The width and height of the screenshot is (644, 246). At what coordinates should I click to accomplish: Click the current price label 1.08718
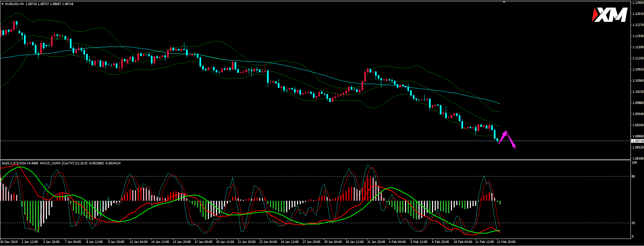pos(637,141)
